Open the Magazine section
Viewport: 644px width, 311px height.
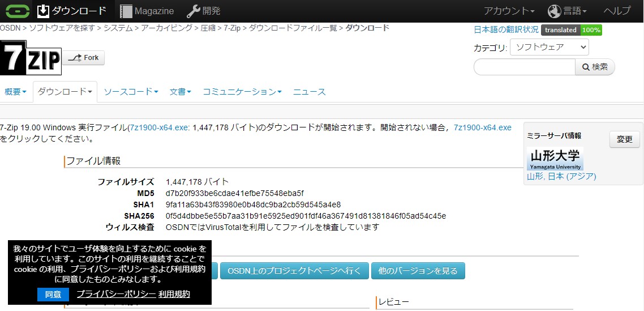tap(147, 11)
